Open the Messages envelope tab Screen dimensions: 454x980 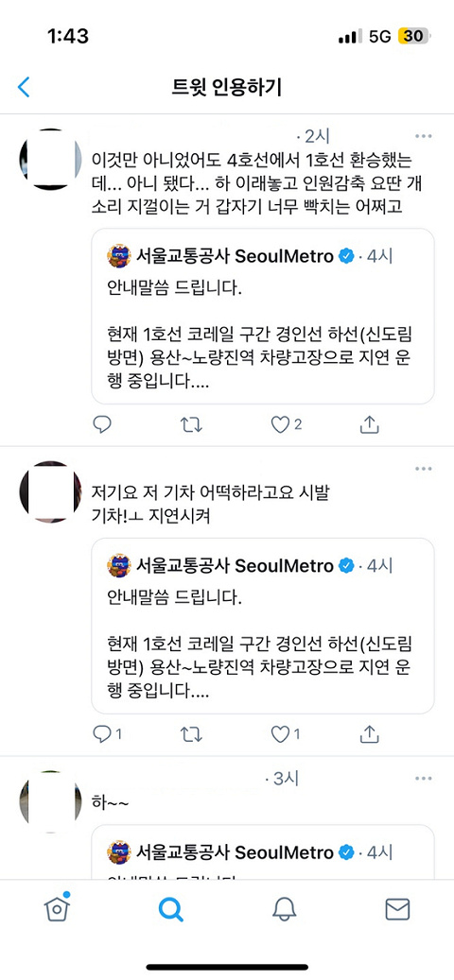coord(397,909)
